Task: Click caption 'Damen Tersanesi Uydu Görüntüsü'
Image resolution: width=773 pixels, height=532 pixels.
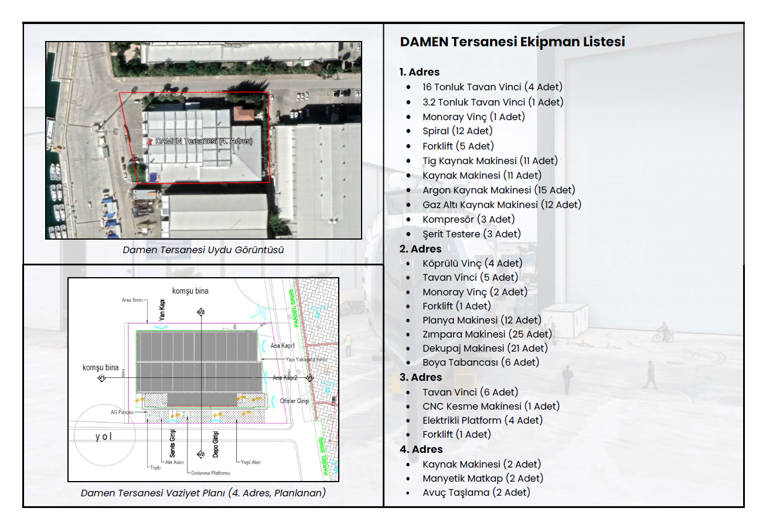Action: [203, 250]
